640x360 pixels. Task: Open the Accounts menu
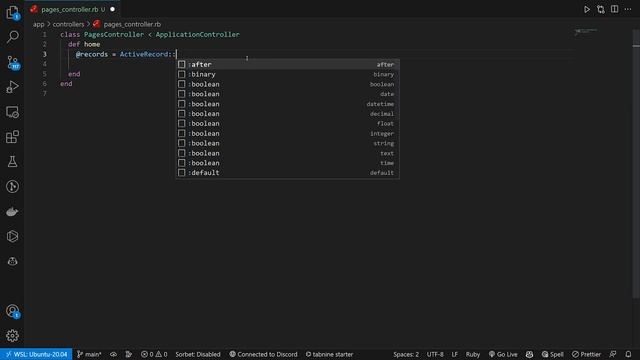coord(13,311)
